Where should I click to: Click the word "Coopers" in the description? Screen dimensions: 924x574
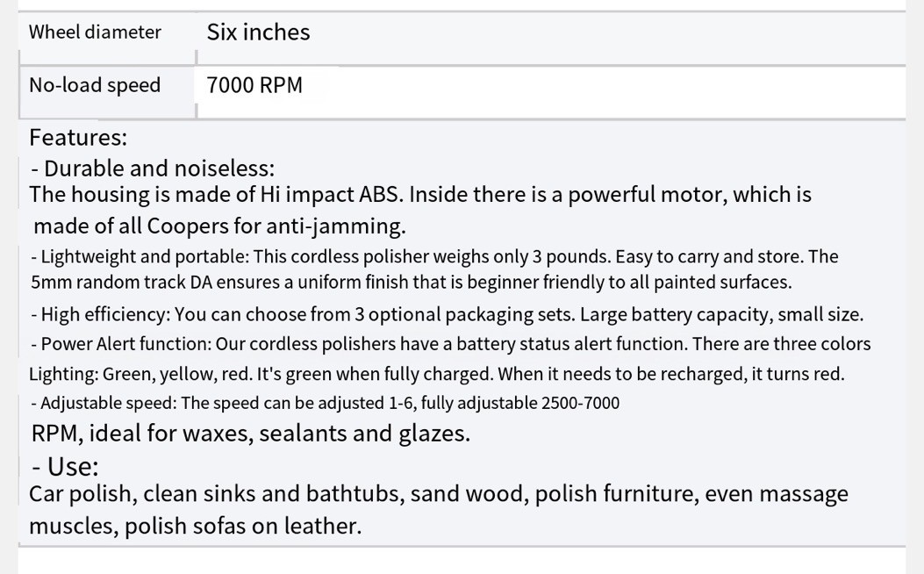[187, 226]
